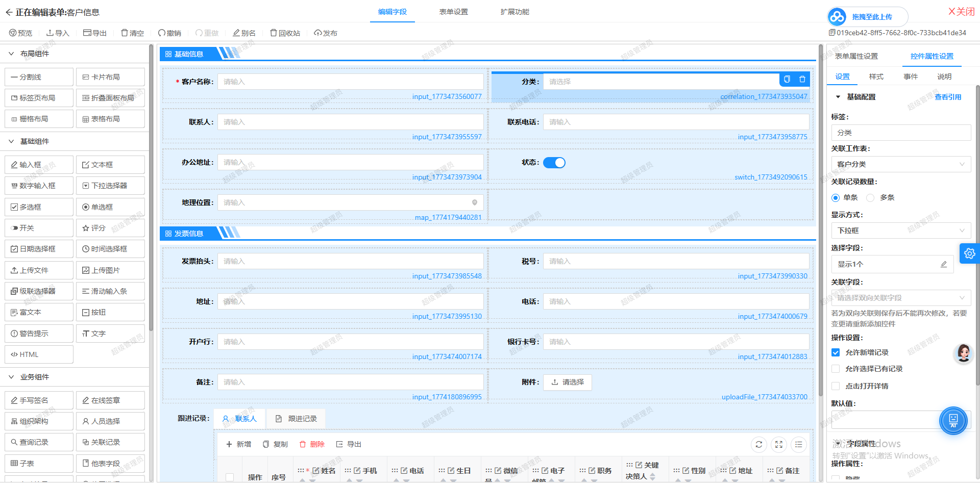Viewport: 980px width, 486px height.
Task: Select the 分割线 divider component
Action: pyautogui.click(x=39, y=77)
